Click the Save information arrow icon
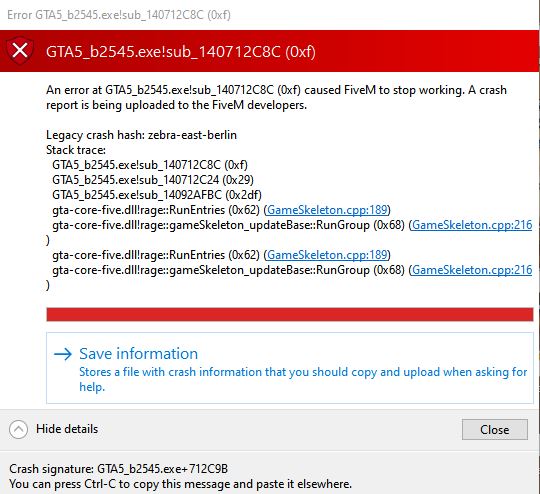Image resolution: width=540 pixels, height=494 pixels. [x=63, y=354]
